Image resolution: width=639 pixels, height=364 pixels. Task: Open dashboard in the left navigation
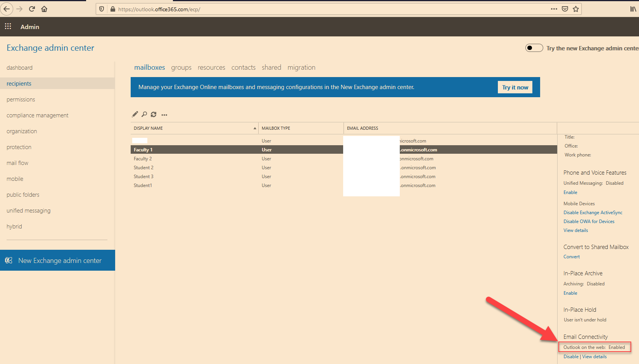19,68
